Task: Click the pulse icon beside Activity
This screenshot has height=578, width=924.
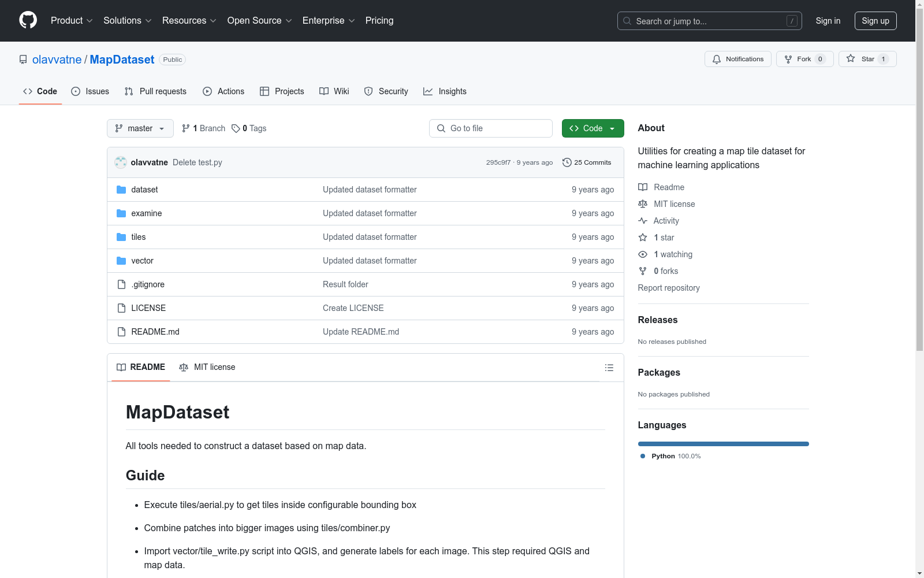Action: click(643, 221)
